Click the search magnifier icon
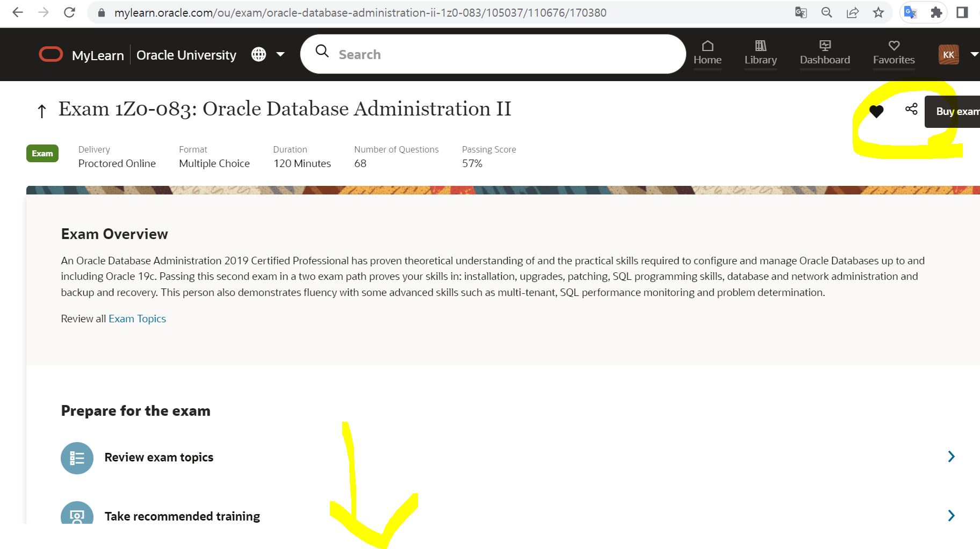This screenshot has height=549, width=980. pyautogui.click(x=322, y=51)
